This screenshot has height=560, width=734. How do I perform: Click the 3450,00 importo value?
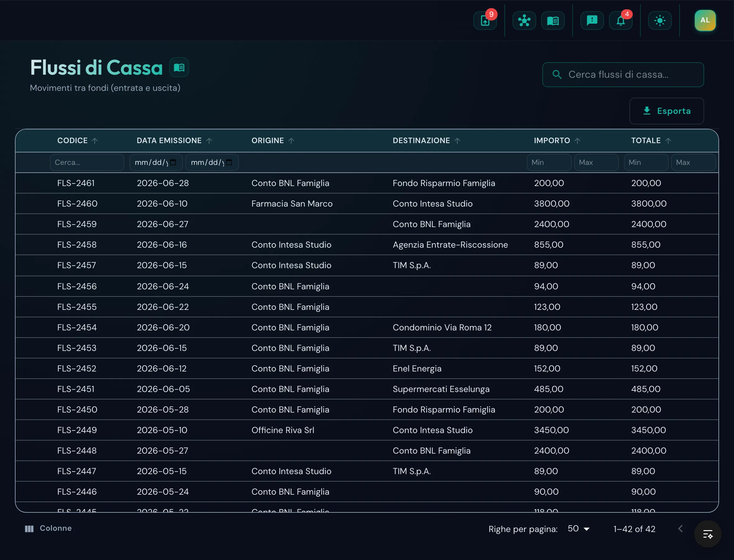coord(551,430)
